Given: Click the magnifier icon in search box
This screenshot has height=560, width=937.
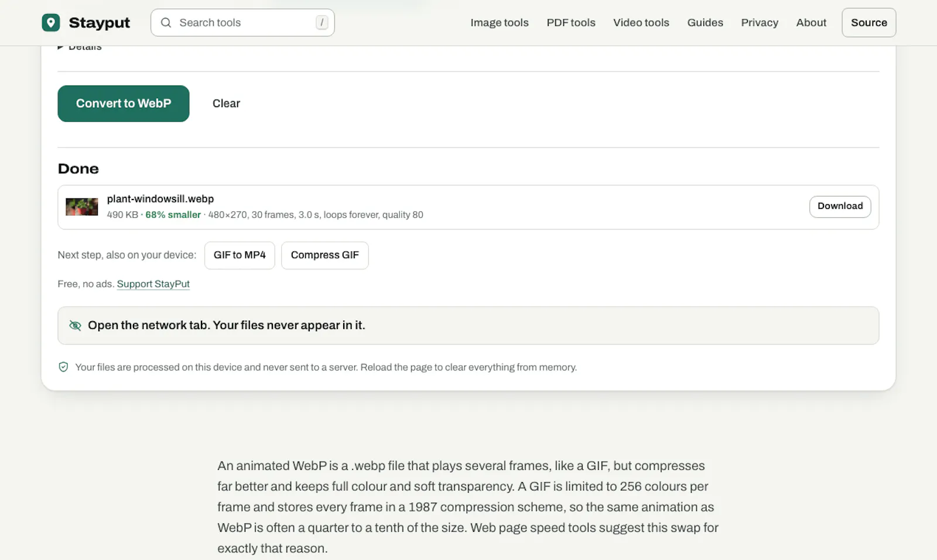Looking at the screenshot, I should (x=166, y=23).
